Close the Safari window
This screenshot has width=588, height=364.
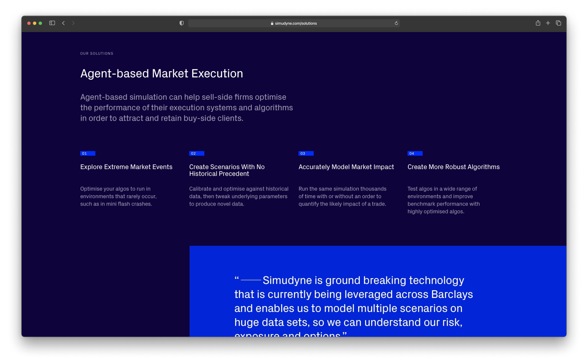[x=29, y=23]
